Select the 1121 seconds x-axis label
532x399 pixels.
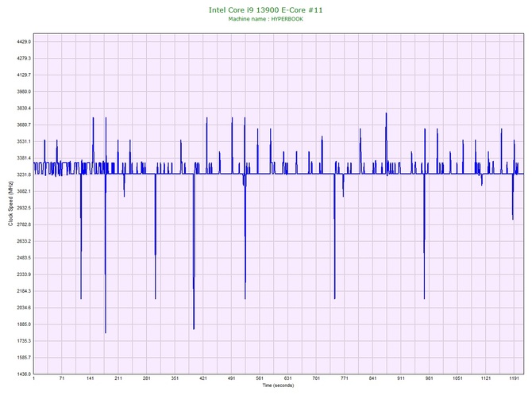coord(485,378)
